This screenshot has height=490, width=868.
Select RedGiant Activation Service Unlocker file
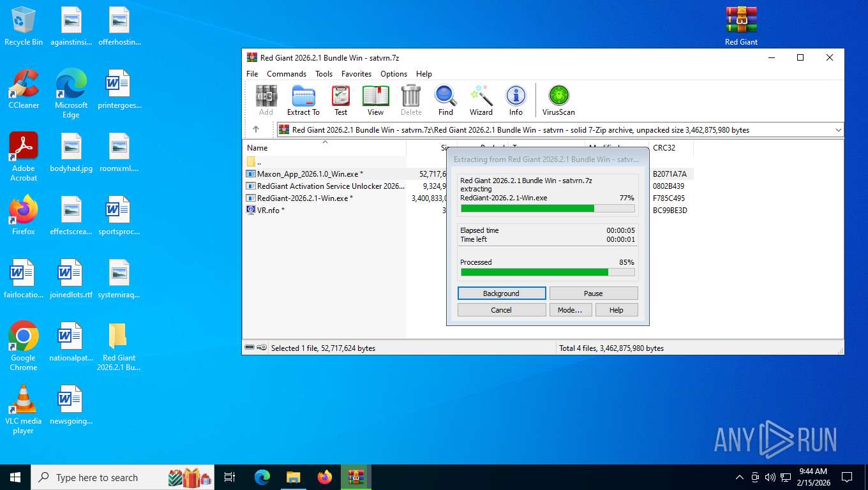[x=325, y=186]
